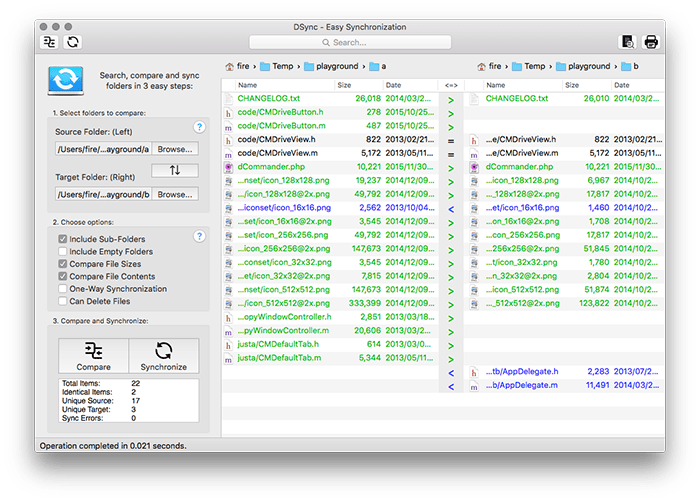Click the direction arrow for code/CMDriveButton.m

tap(451, 127)
